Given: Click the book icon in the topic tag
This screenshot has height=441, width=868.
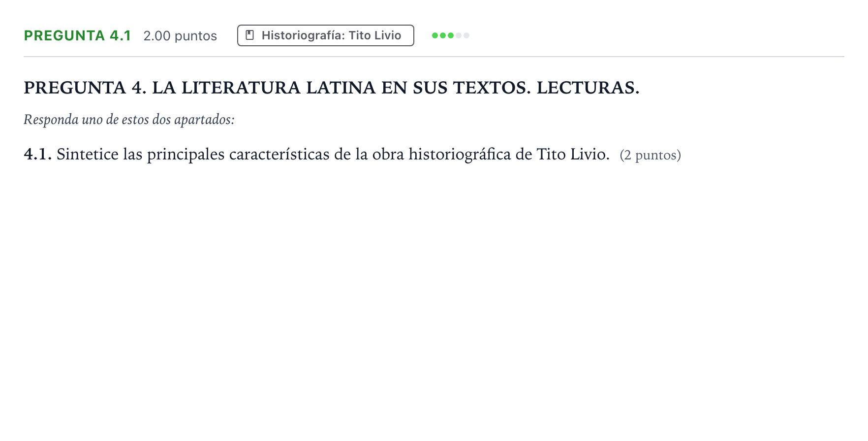Looking at the screenshot, I should click(250, 35).
